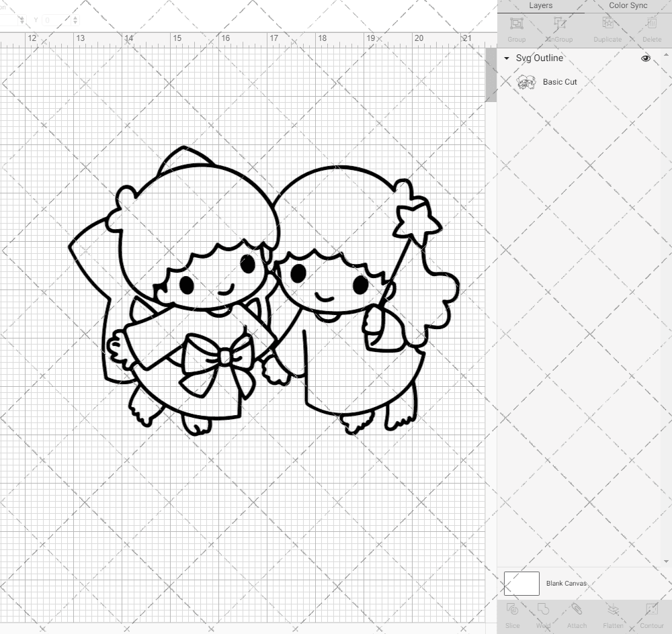Hide the Svg Outline layer with the eye toggle

[646, 58]
